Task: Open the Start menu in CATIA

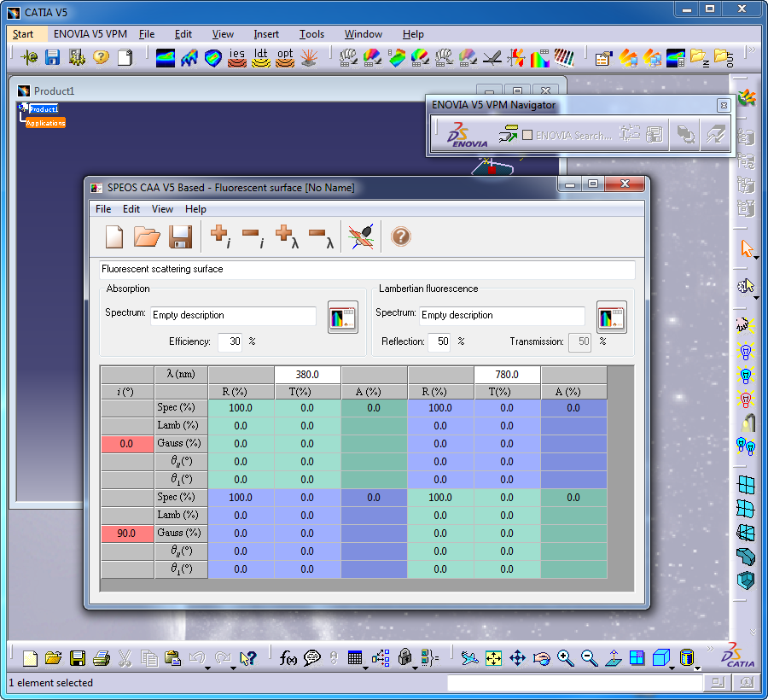Action: click(x=23, y=34)
